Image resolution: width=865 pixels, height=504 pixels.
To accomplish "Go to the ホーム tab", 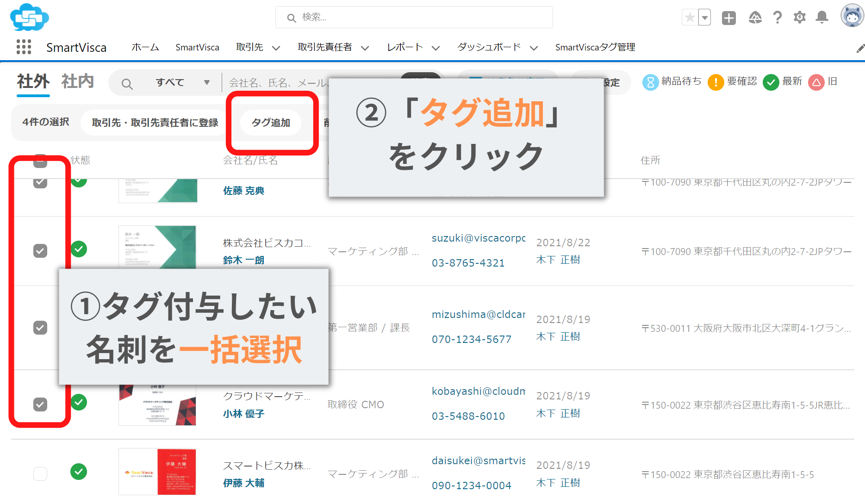I will (x=145, y=47).
